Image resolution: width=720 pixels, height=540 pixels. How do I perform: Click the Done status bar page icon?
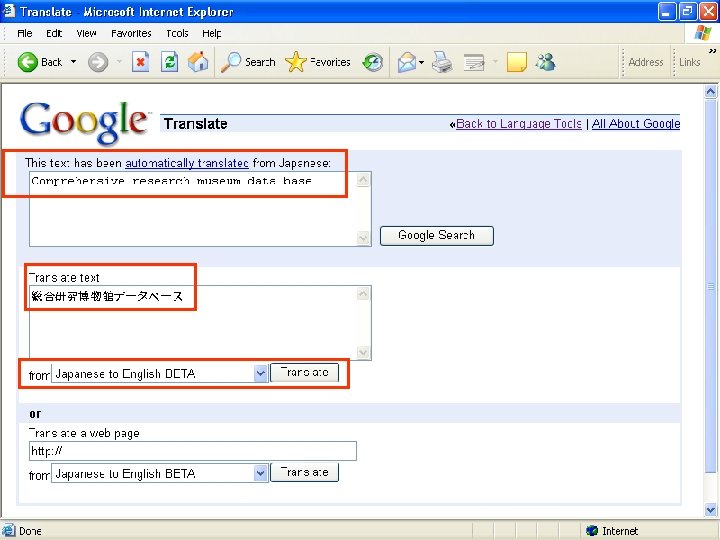click(8, 531)
